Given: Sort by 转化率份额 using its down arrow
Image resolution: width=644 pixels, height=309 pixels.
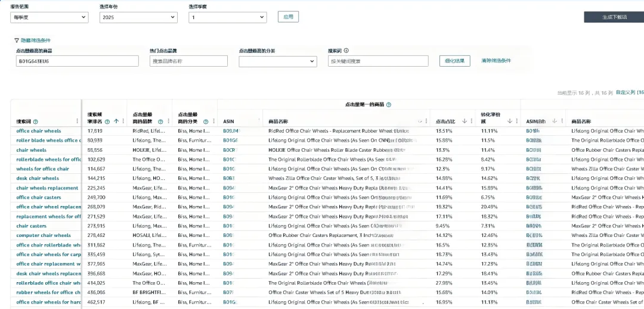Looking at the screenshot, I should click(x=510, y=121).
